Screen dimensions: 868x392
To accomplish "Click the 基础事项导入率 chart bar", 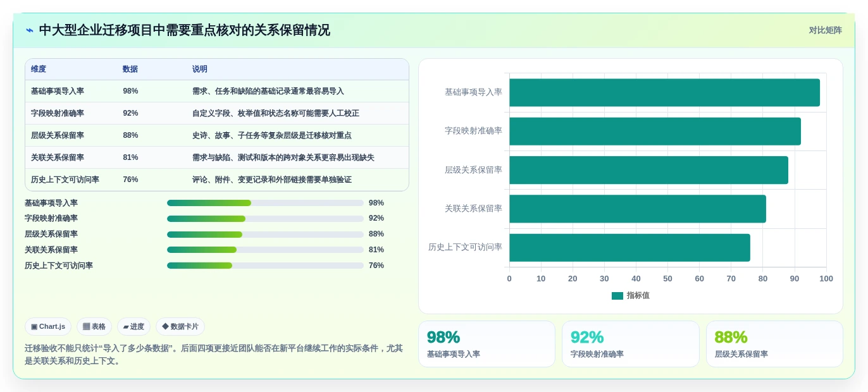I will 664,92.
